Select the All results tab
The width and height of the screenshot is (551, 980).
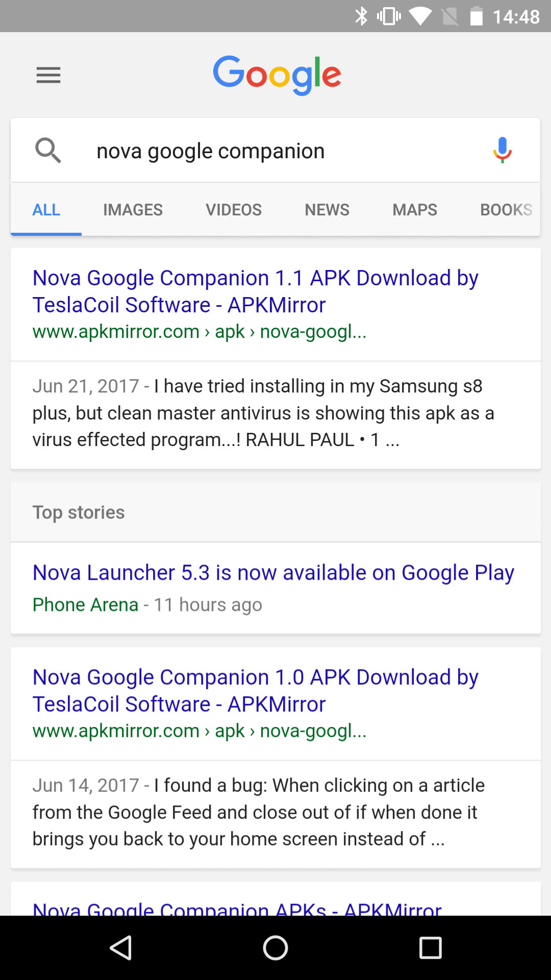[x=46, y=210]
